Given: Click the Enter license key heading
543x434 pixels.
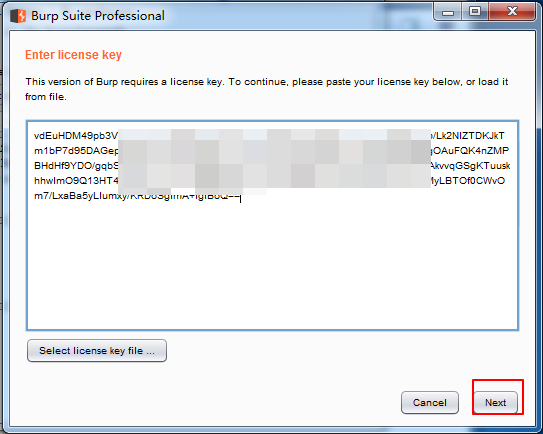Looking at the screenshot, I should 73,55.
